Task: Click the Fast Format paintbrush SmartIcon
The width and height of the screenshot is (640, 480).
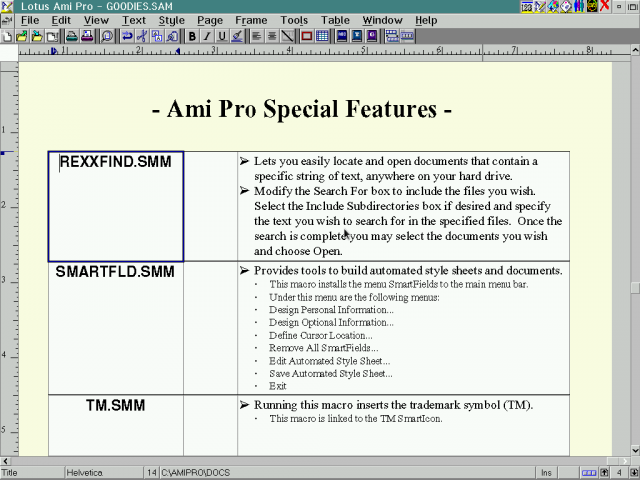Action: tap(237, 36)
